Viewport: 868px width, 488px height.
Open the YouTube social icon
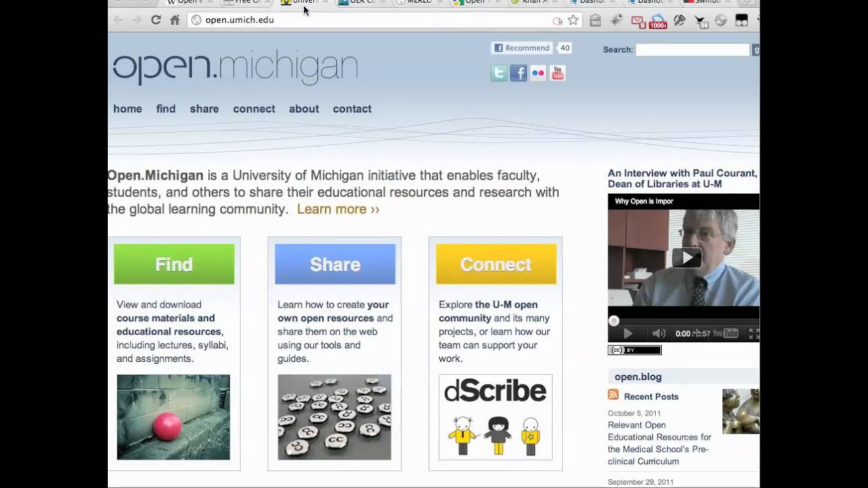[557, 73]
